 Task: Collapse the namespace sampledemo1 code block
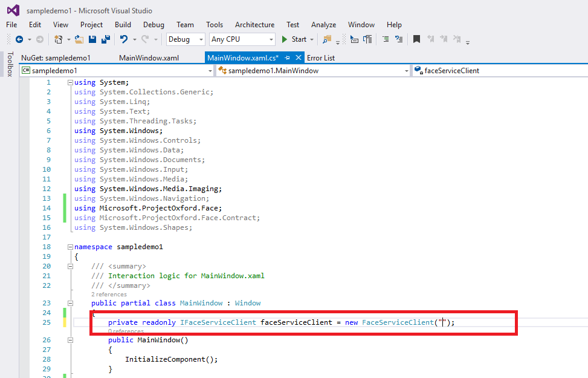click(71, 247)
